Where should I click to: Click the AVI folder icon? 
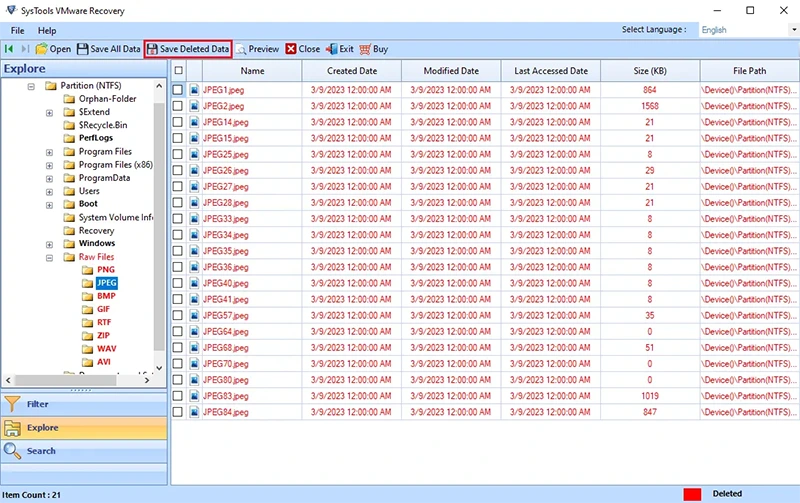tap(88, 362)
